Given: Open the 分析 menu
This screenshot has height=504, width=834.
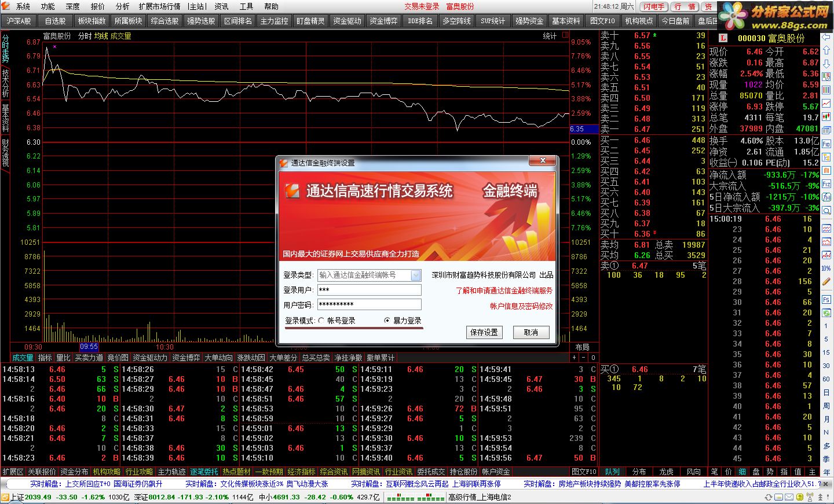Looking at the screenshot, I should point(123,6).
